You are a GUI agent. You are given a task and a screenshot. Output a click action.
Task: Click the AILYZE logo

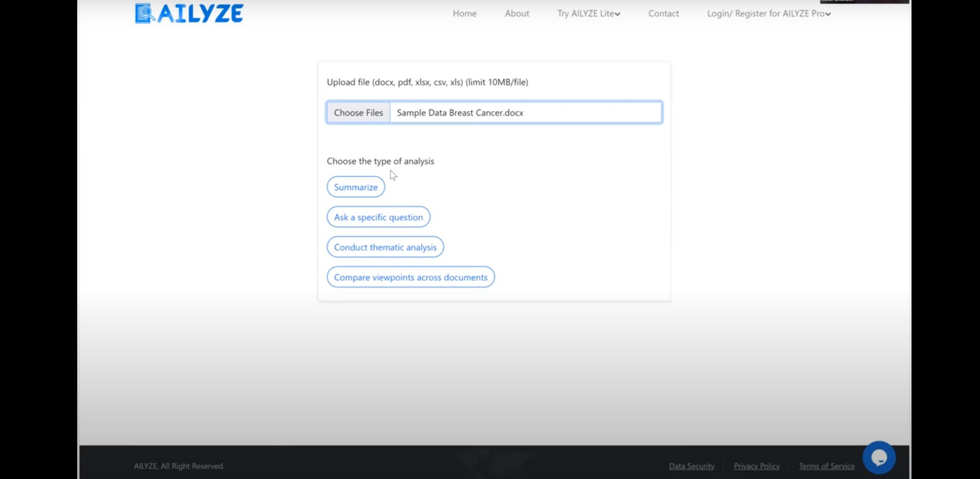(x=189, y=13)
